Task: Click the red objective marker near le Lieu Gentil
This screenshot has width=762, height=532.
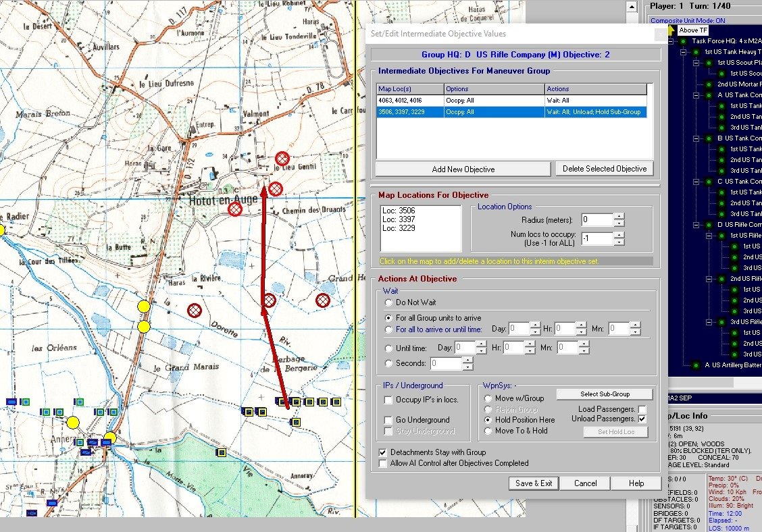Action: 282,158
